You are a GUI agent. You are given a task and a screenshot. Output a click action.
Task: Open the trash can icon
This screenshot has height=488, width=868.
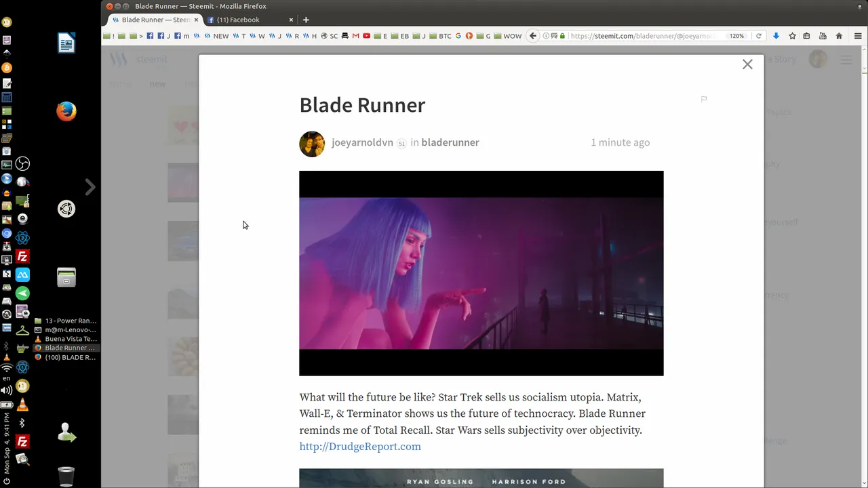click(66, 476)
